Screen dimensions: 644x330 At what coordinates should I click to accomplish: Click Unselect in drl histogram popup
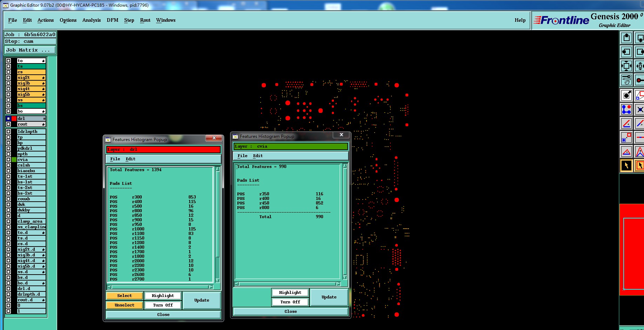[125, 305]
